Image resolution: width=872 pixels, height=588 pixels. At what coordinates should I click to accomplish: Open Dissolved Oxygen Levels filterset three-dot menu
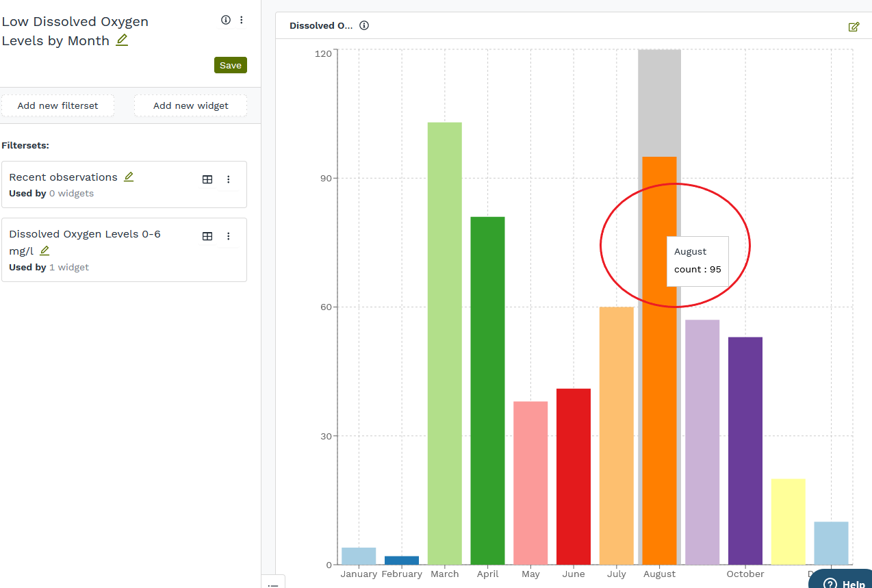coord(229,236)
